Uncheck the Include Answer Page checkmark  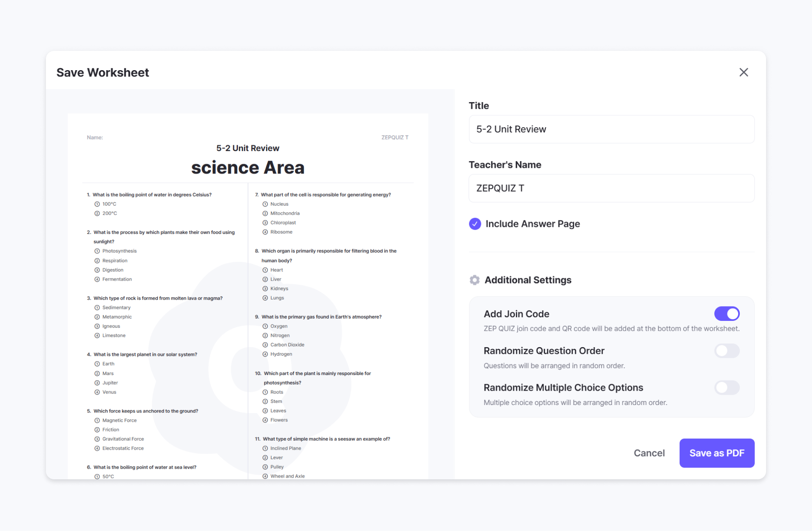(x=475, y=224)
